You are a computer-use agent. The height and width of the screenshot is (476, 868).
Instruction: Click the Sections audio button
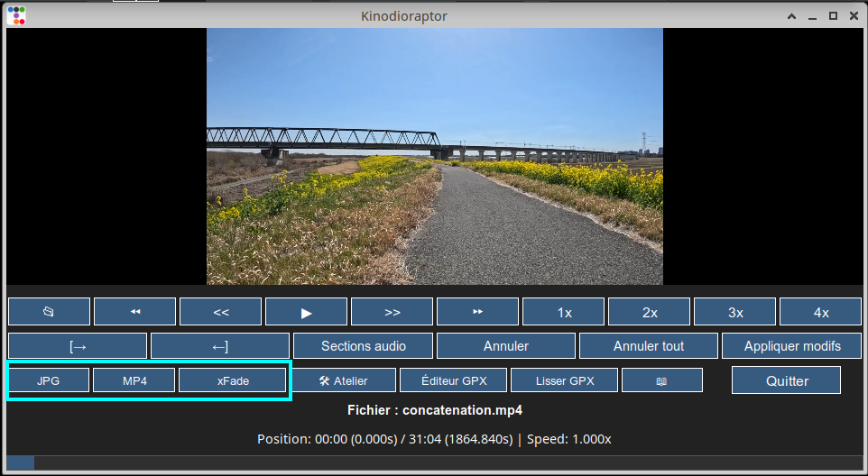pyautogui.click(x=364, y=346)
